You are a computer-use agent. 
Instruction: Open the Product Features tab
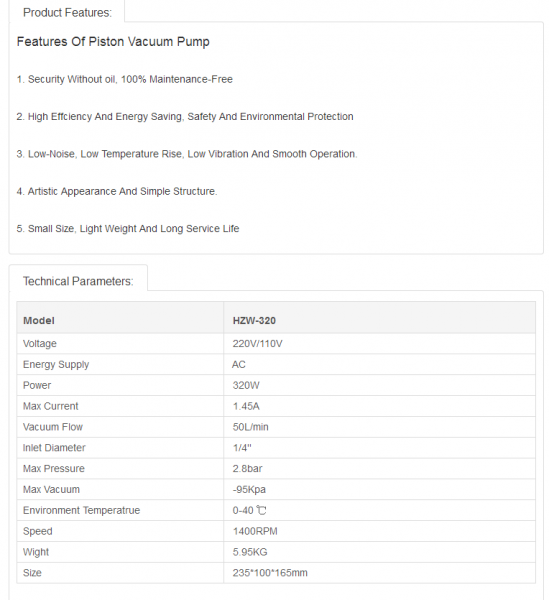[x=67, y=12]
